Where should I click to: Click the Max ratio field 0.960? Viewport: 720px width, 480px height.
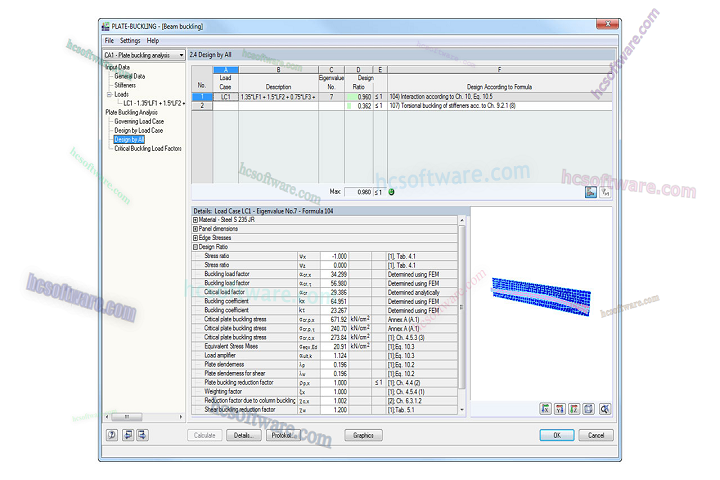[358, 192]
